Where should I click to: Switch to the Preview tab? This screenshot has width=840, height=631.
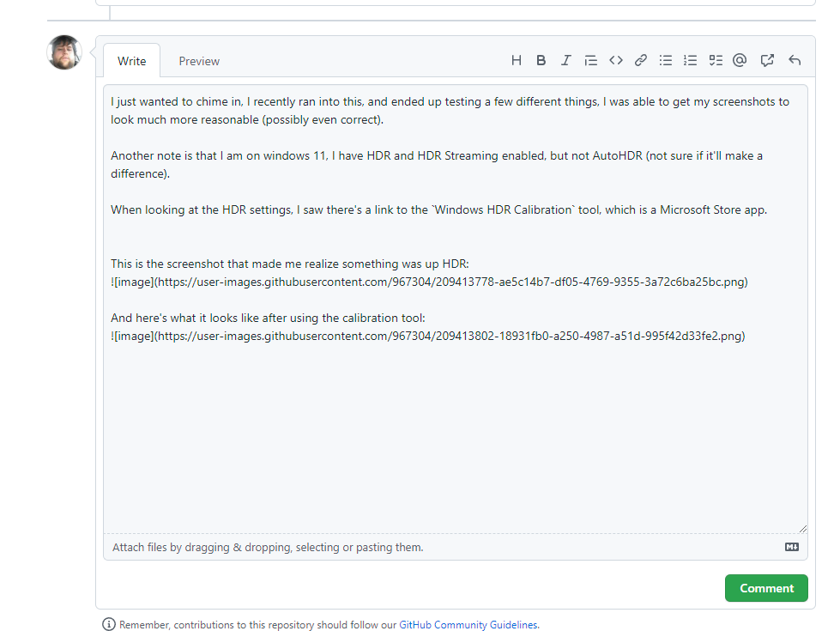coord(198,60)
